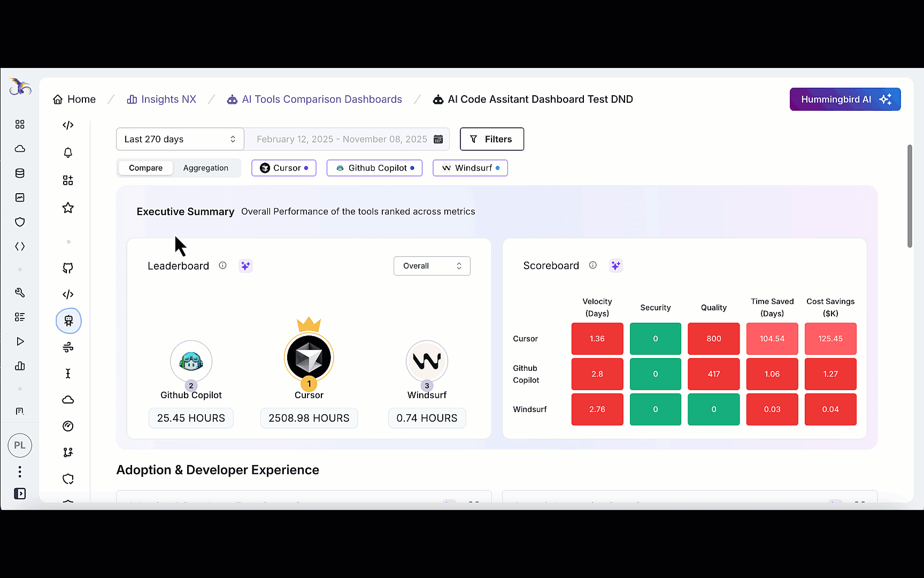Open AI insights sparkle for Scoreboard
This screenshot has width=924, height=578.
pos(615,265)
